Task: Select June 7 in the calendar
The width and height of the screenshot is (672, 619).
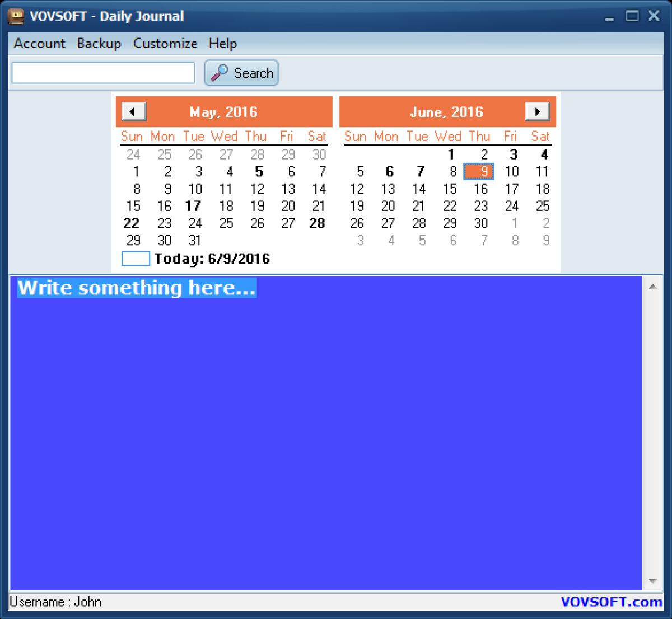Action: tap(420, 172)
